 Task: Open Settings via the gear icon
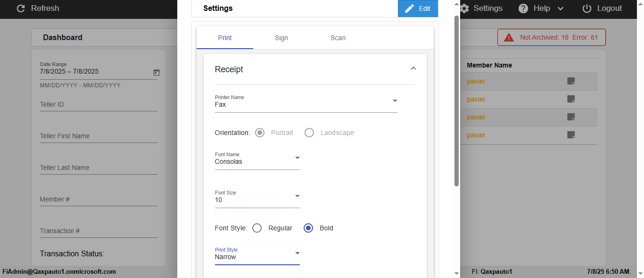click(x=465, y=8)
